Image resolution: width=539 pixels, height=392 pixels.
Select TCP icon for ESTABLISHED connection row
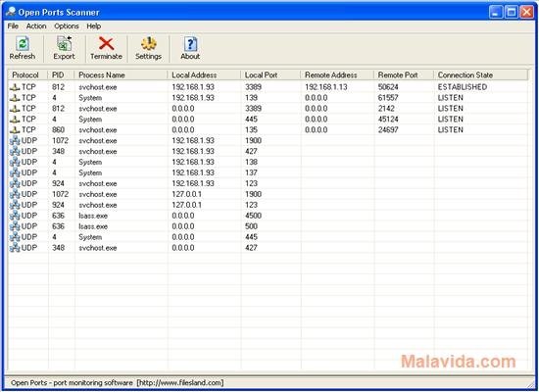(x=15, y=87)
